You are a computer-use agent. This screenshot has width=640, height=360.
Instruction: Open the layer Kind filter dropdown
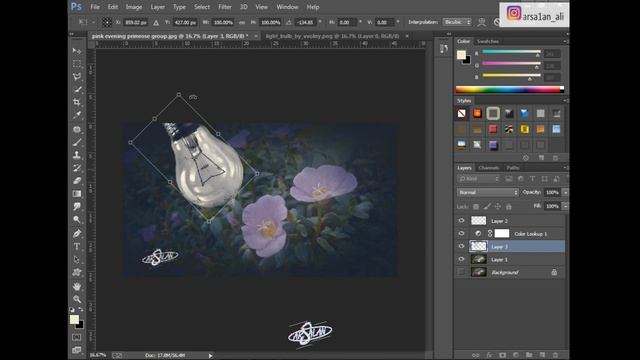(478, 179)
